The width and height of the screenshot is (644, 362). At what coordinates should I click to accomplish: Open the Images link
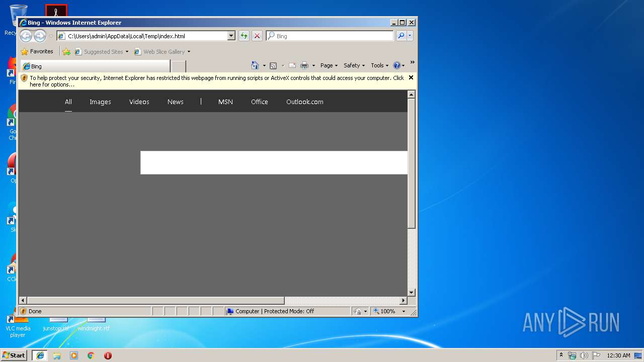coord(100,102)
